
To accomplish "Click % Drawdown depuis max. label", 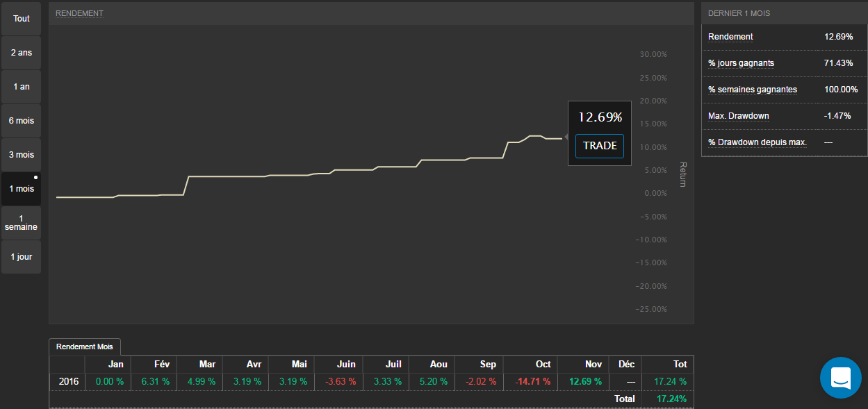I will pos(757,142).
